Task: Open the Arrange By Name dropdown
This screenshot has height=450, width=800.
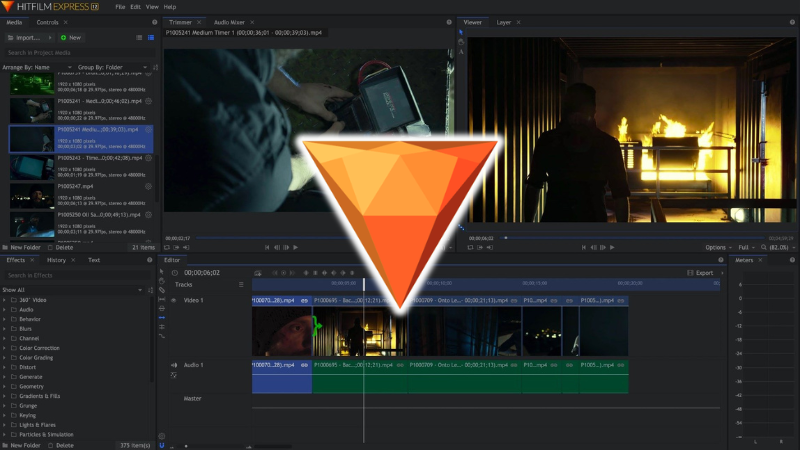Action: point(37,67)
